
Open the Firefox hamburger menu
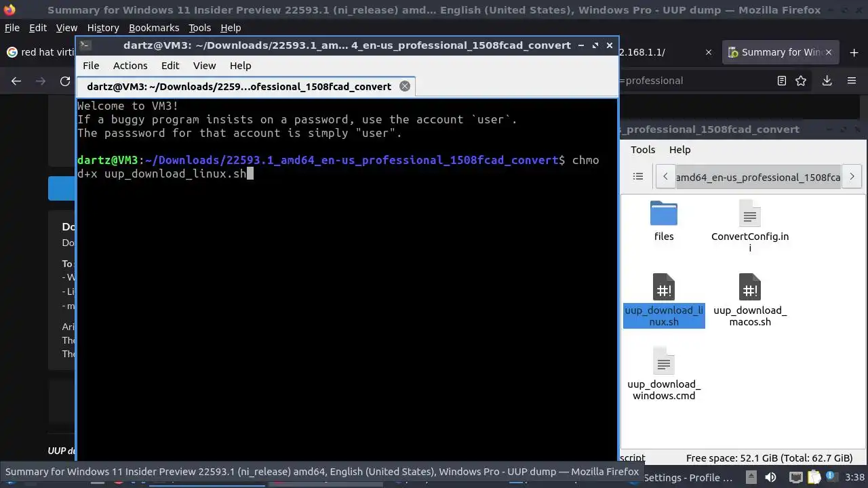[x=852, y=81]
